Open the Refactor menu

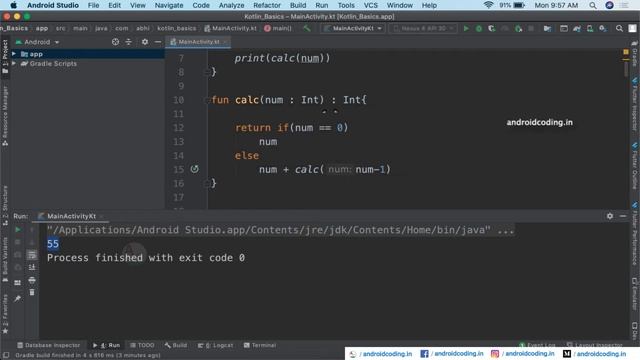[267, 5]
